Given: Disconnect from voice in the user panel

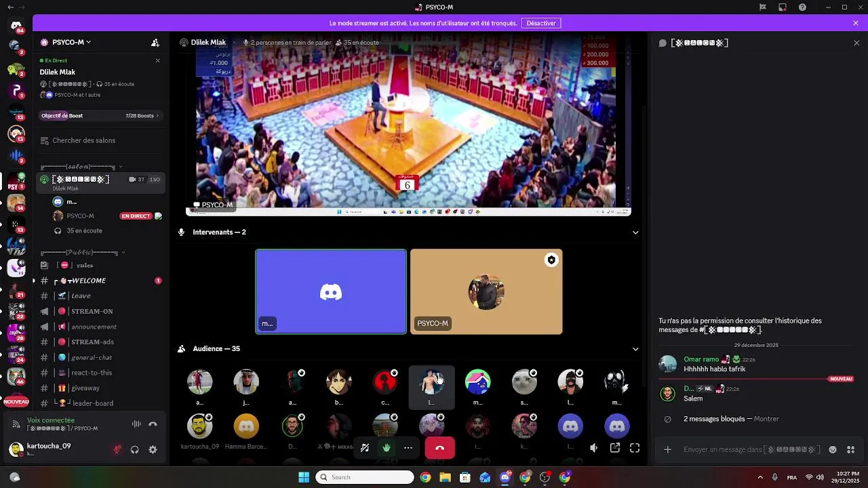Looking at the screenshot, I should point(153,424).
